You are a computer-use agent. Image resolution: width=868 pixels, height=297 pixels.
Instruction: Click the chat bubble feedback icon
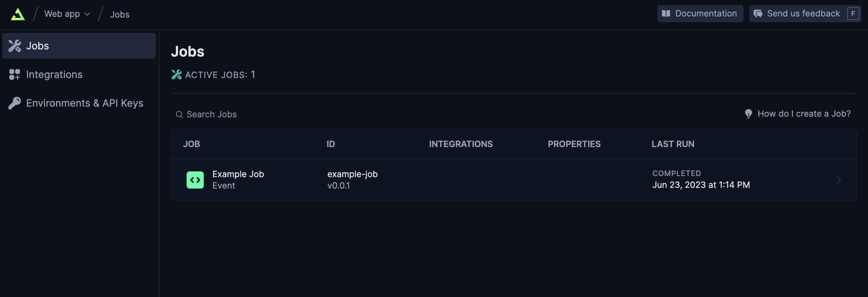coord(758,14)
